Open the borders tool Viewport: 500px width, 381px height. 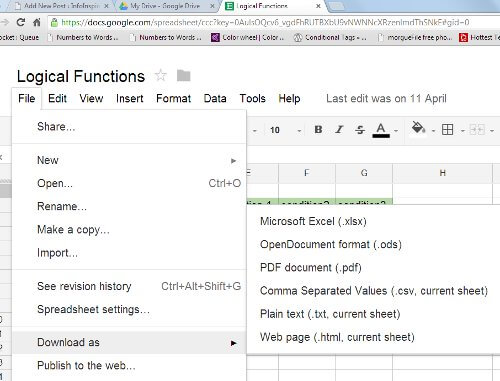point(447,129)
